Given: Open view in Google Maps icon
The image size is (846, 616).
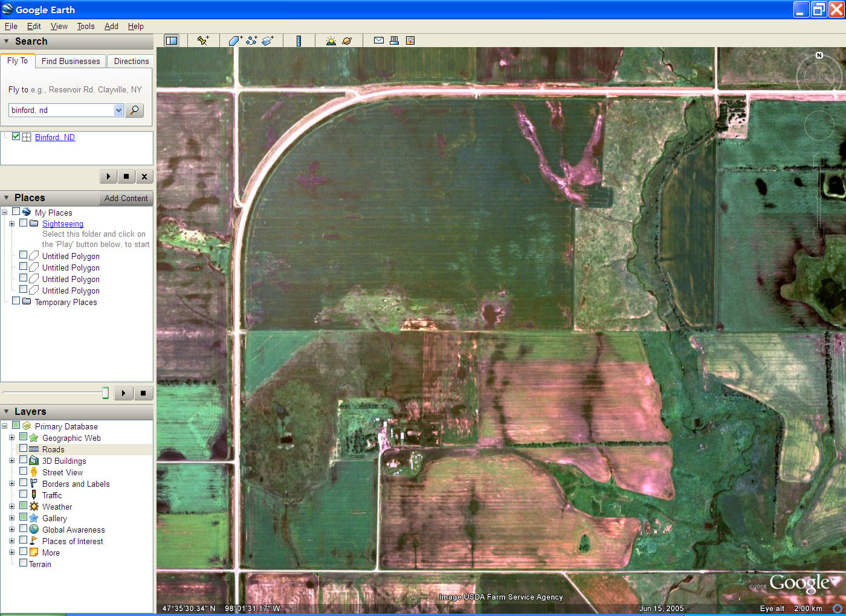Looking at the screenshot, I should pos(410,40).
